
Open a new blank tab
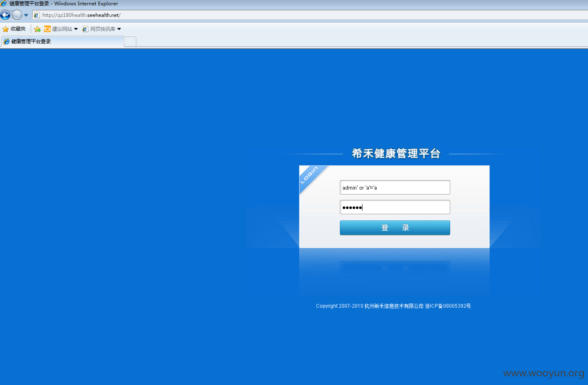[130, 42]
